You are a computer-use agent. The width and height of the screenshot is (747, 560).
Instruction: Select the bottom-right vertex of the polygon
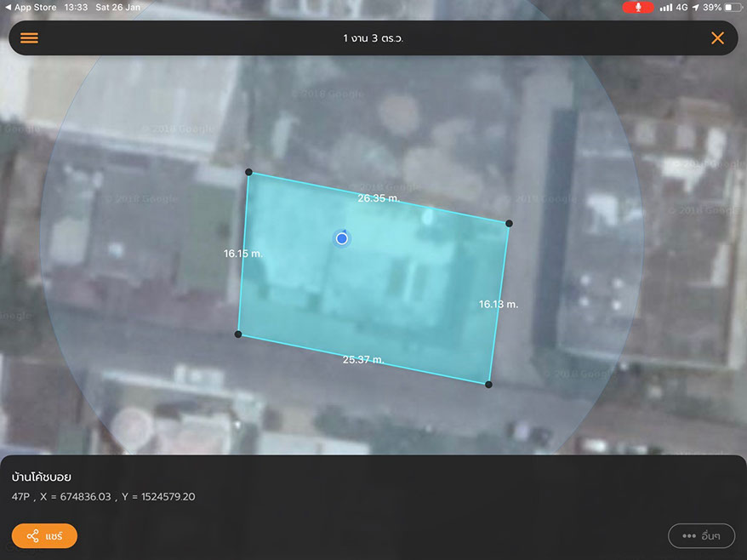pos(488,385)
